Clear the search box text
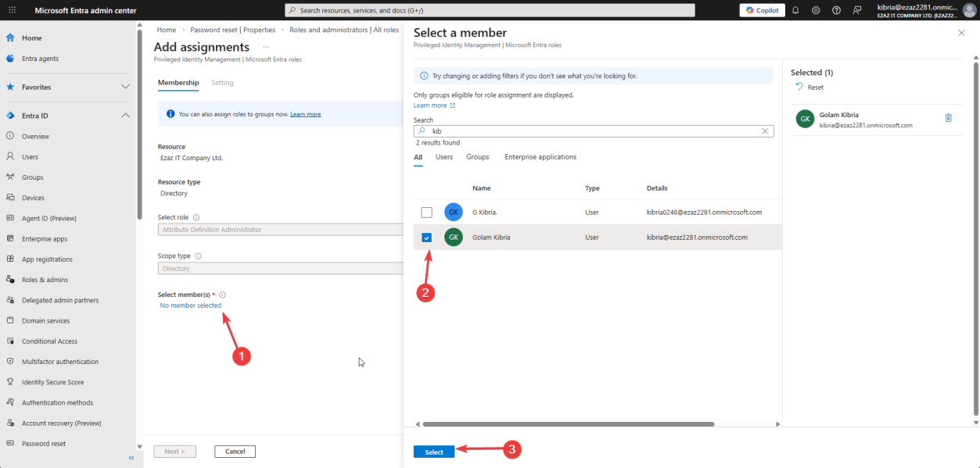The image size is (980, 468). coord(766,131)
